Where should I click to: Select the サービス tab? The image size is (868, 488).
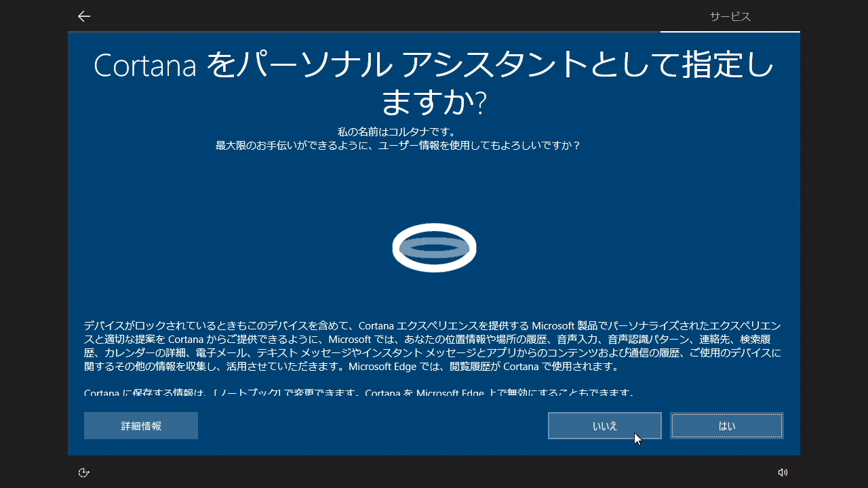click(730, 17)
